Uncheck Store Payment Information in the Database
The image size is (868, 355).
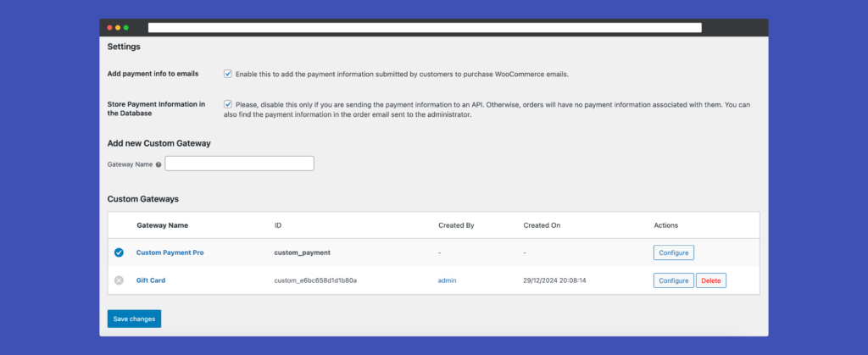(227, 104)
